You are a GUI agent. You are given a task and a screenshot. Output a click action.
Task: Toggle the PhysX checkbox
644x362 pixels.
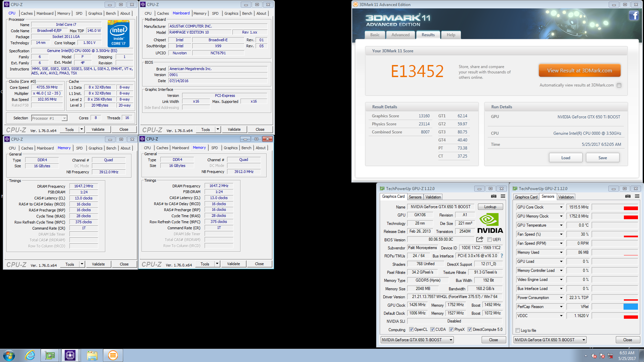[x=451, y=329]
